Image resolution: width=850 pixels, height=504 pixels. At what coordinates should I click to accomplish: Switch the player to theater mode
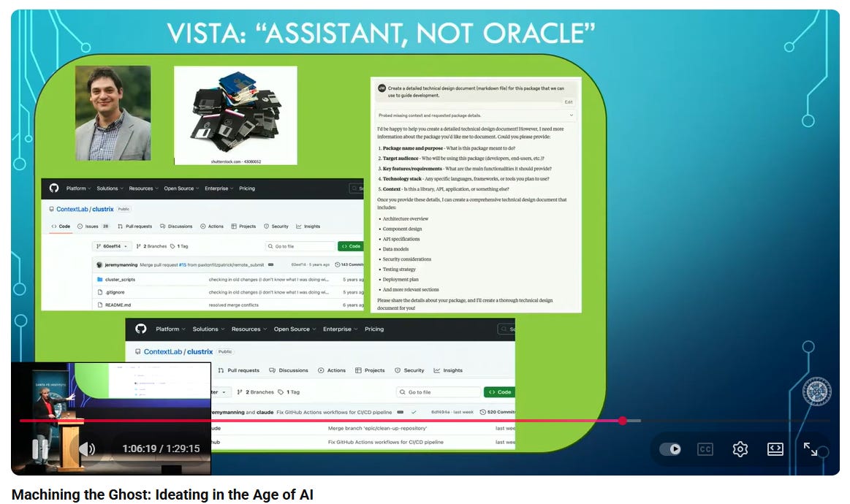click(x=775, y=448)
